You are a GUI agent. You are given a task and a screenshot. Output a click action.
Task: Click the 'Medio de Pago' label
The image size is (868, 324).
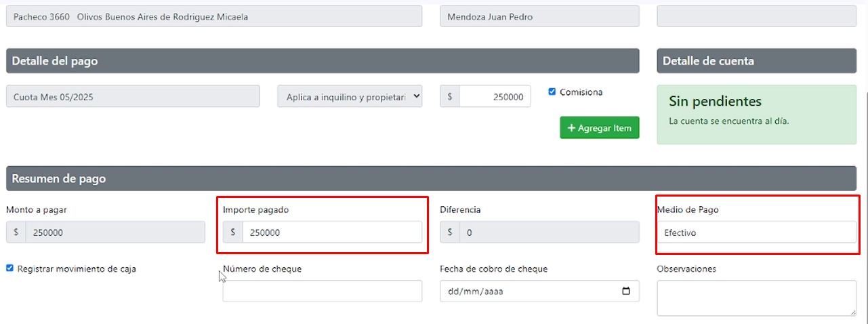tap(688, 209)
